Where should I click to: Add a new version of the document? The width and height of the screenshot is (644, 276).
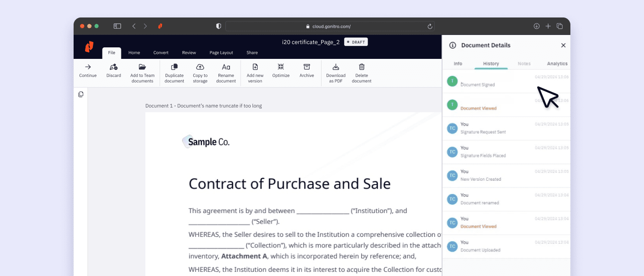pos(255,73)
